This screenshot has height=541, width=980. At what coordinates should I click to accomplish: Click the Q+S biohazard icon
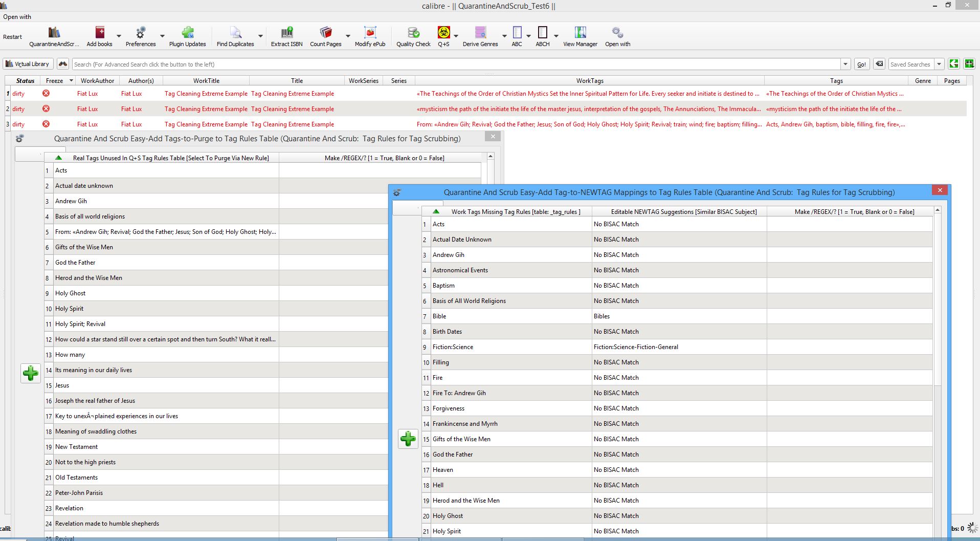point(443,33)
